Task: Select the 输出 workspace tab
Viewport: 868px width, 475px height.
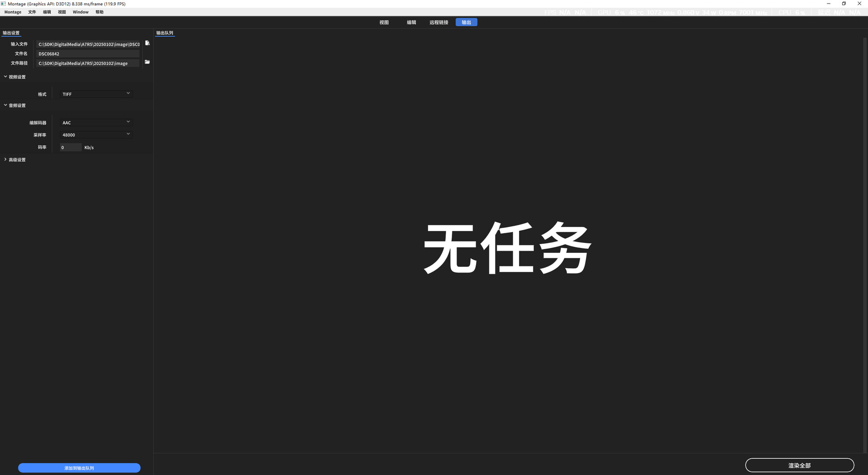Action: (x=466, y=22)
